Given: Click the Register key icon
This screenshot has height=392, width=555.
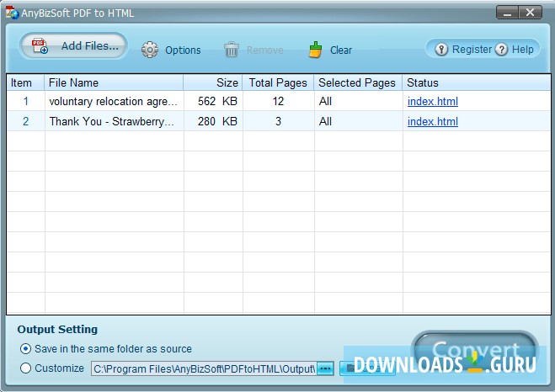Looking at the screenshot, I should [x=441, y=49].
